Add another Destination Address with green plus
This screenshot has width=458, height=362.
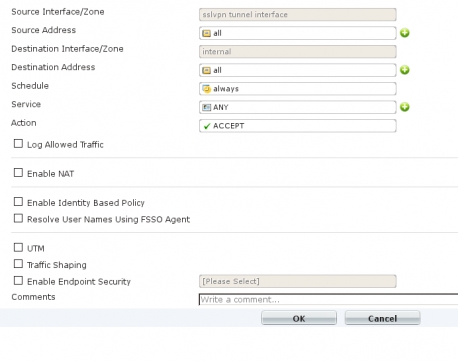pyautogui.click(x=405, y=70)
